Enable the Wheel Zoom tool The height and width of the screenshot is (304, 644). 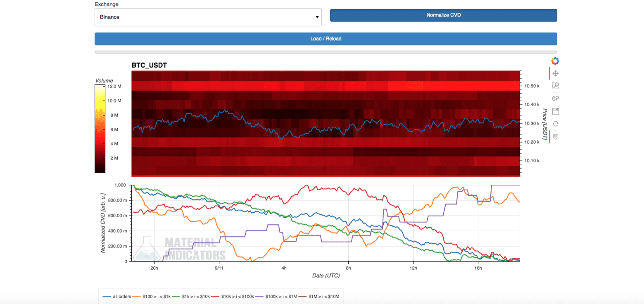point(555,98)
